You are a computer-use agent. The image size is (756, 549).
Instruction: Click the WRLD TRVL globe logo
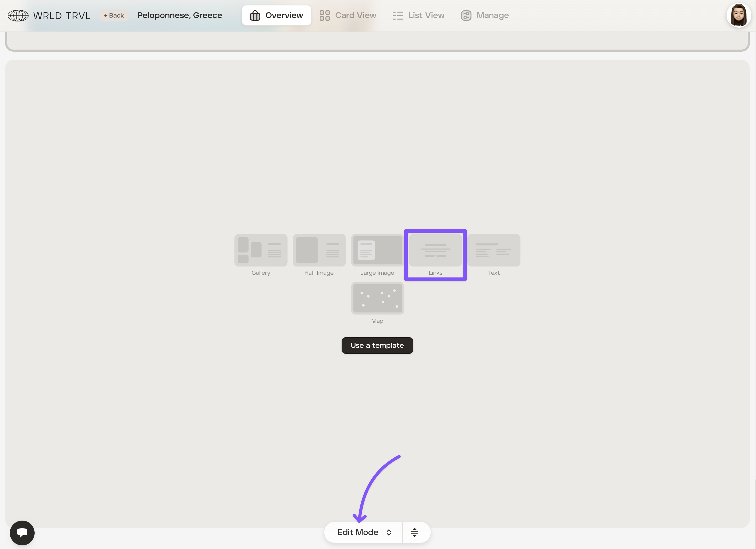coord(18,15)
